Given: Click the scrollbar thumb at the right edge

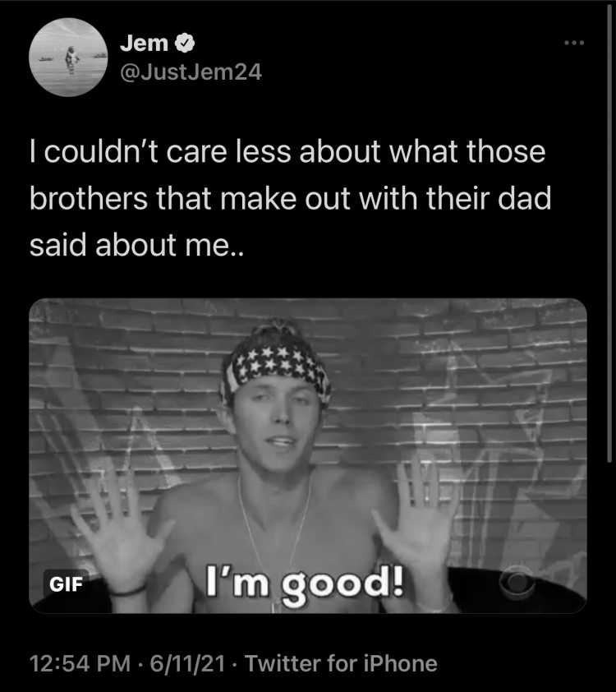Looking at the screenshot, I should (x=609, y=234).
